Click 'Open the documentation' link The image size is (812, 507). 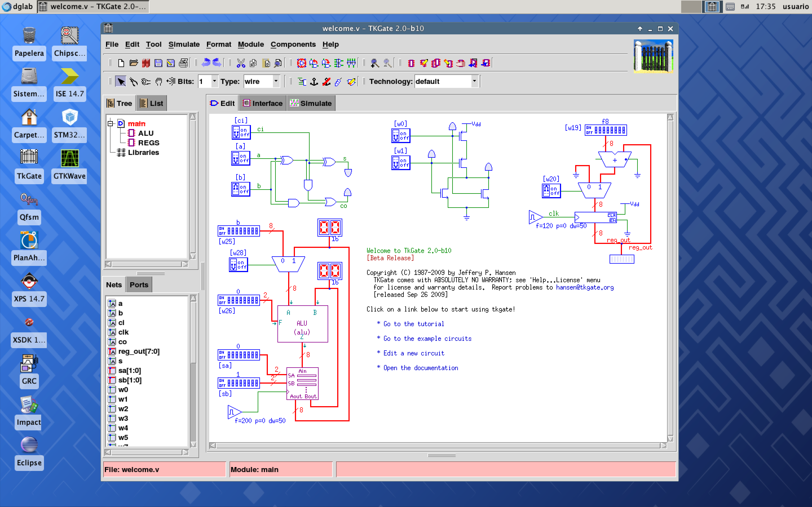pos(420,368)
